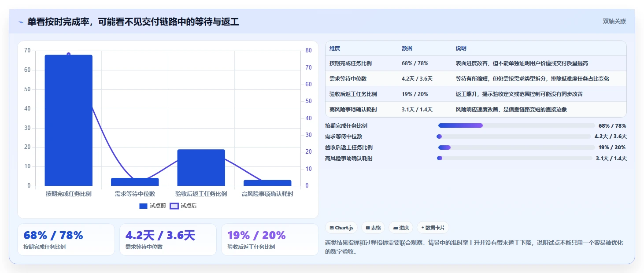Open the 19% / 20% data card
644x273 pixels.
(270, 240)
